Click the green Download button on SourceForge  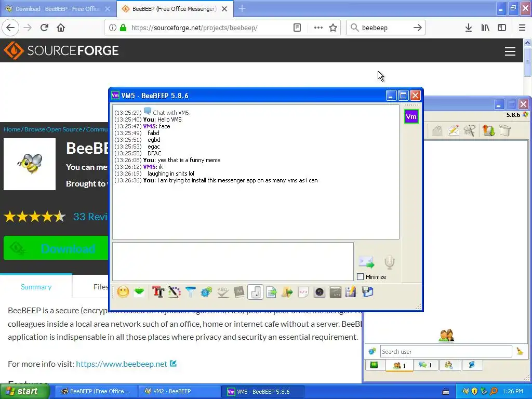pyautogui.click(x=56, y=248)
